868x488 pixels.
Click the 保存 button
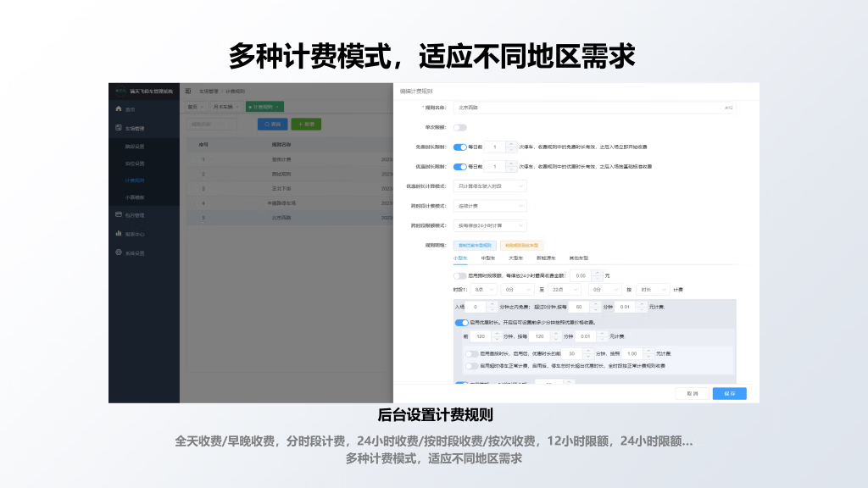click(729, 393)
